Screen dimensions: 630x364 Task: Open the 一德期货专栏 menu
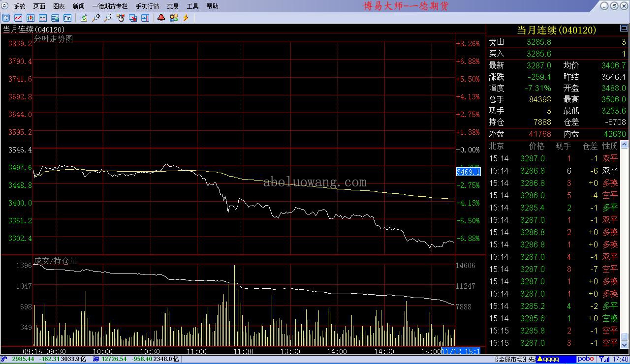pos(110,6)
